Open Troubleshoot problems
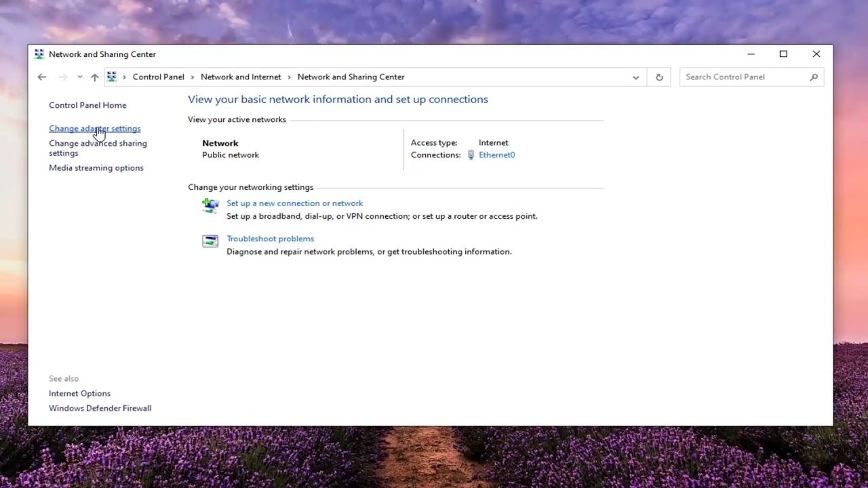The height and width of the screenshot is (488, 868). (270, 239)
